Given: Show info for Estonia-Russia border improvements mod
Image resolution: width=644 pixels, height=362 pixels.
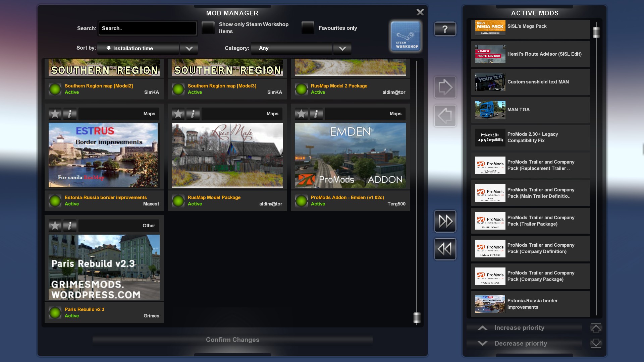Looking at the screenshot, I should 70,114.
